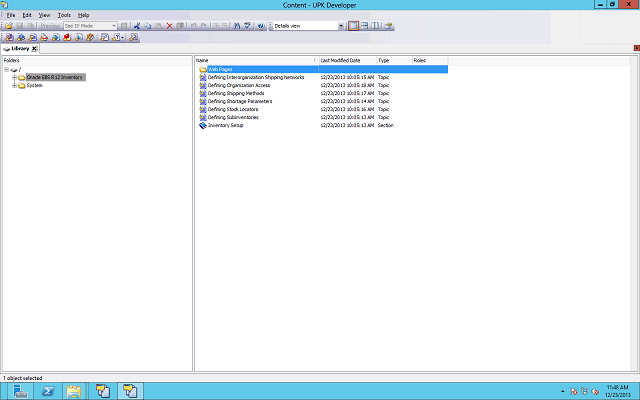640x400 pixels.
Task: Sort by Last Modified Date column header
Action: coord(345,60)
